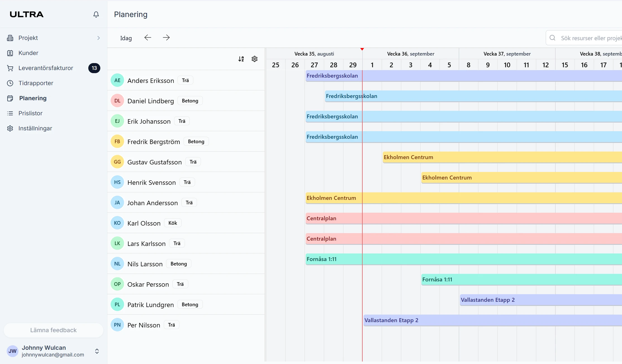Open Kunder from sidebar
The width and height of the screenshot is (622, 364).
(28, 53)
